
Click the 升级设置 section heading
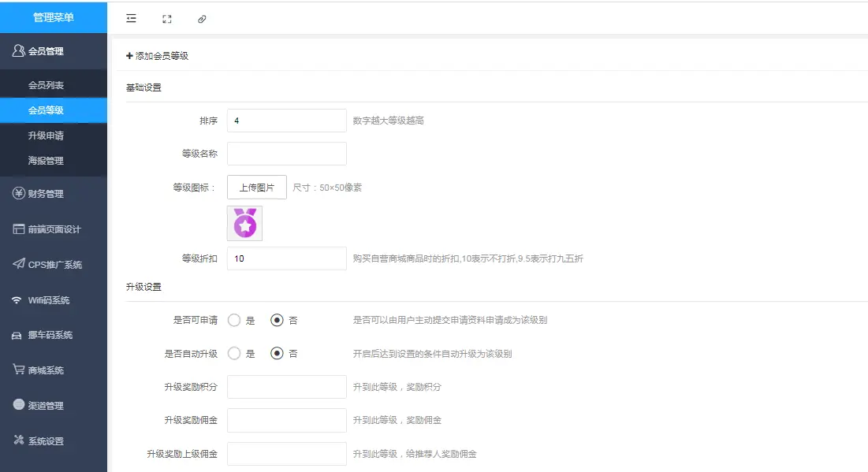(x=144, y=287)
